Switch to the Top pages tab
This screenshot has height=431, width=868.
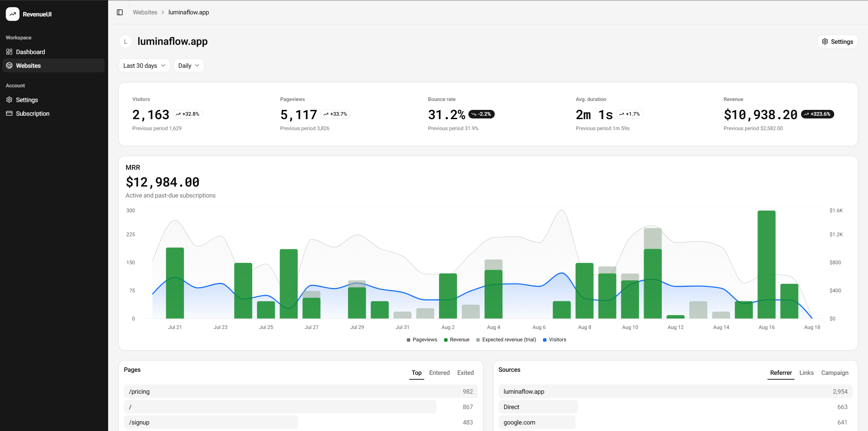pyautogui.click(x=416, y=373)
